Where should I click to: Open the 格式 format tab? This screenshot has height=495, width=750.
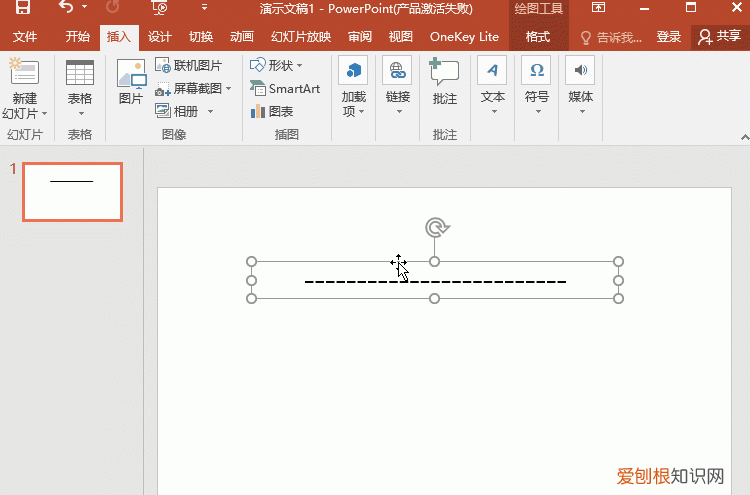point(538,37)
